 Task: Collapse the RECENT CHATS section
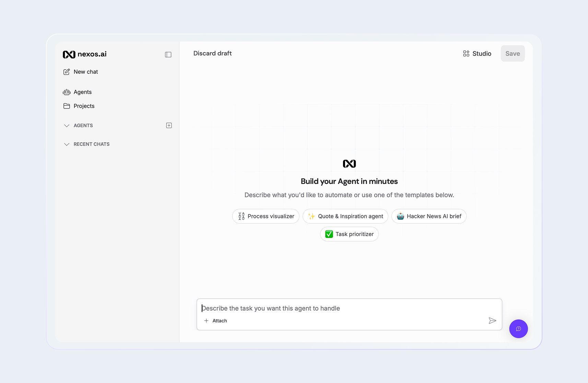click(67, 144)
